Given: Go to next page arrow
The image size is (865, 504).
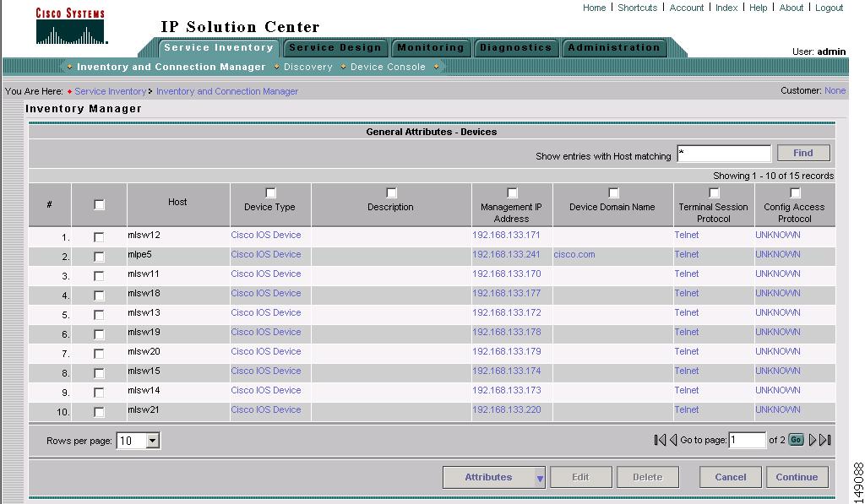Looking at the screenshot, I should click(x=812, y=440).
